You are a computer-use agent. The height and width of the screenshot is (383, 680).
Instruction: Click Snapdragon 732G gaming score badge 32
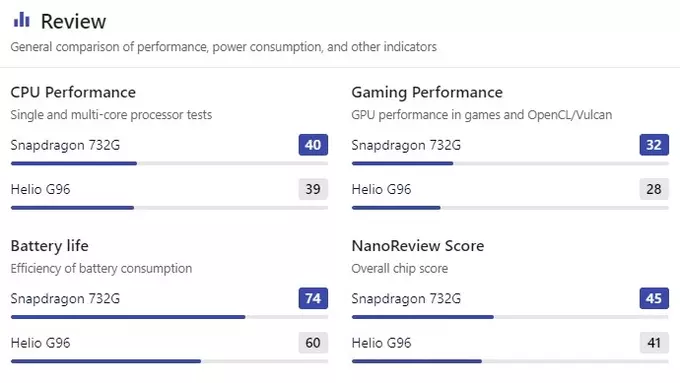[654, 145]
